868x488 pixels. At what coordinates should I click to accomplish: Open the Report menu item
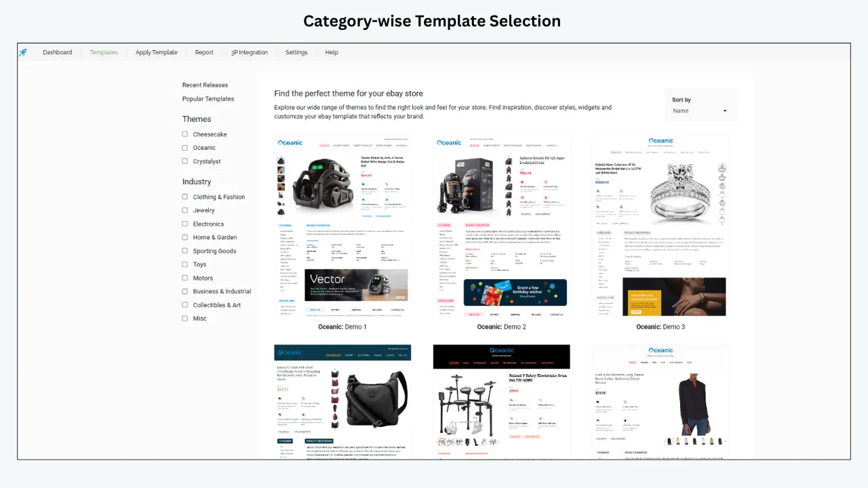tap(204, 52)
